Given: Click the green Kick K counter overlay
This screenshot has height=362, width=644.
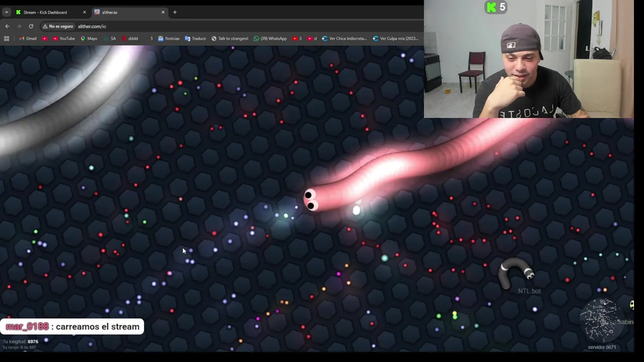Looking at the screenshot, I should 496,7.
